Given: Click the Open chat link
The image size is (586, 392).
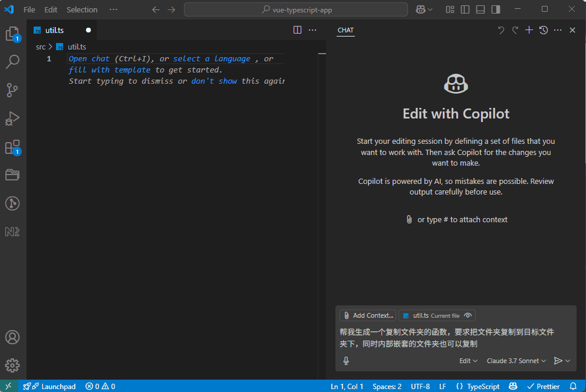Looking at the screenshot, I should point(89,59).
